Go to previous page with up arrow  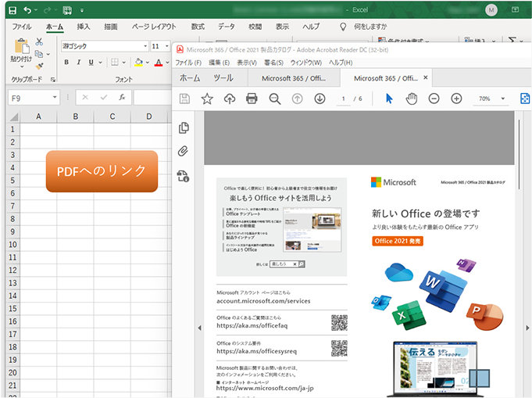(297, 99)
